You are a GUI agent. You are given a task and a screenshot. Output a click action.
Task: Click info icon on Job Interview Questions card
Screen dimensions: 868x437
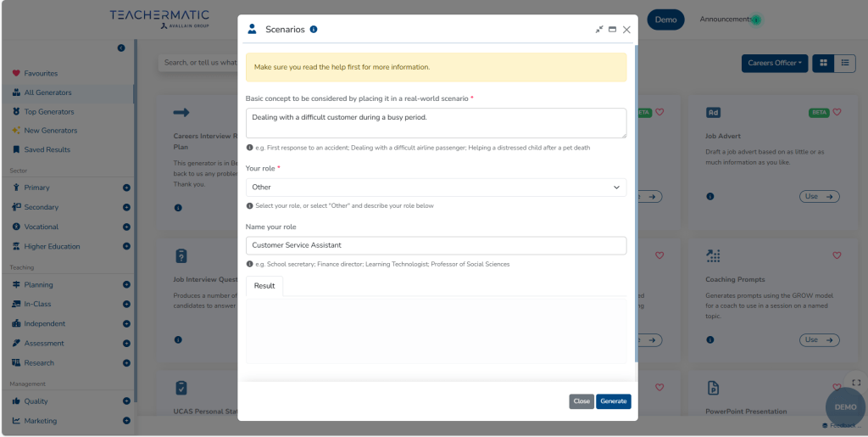(178, 340)
